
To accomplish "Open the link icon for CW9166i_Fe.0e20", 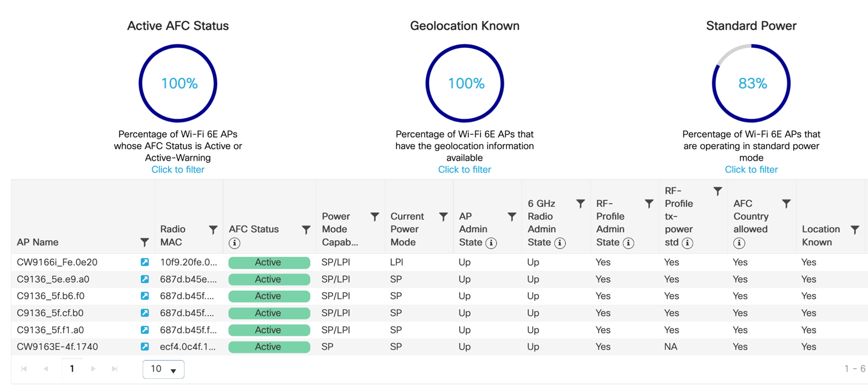I will [x=144, y=263].
